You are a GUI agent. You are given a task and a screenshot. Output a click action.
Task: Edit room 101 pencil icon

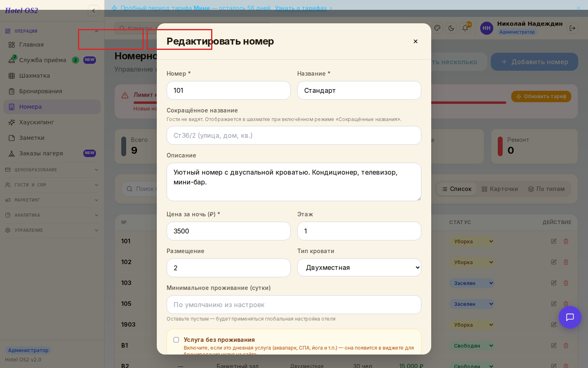tap(554, 241)
